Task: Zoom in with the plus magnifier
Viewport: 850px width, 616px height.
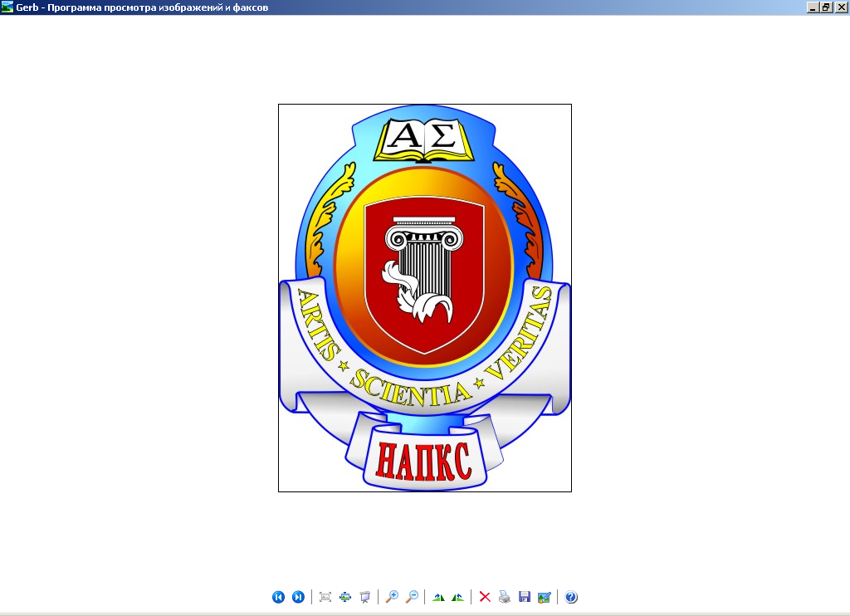Action: [392, 597]
